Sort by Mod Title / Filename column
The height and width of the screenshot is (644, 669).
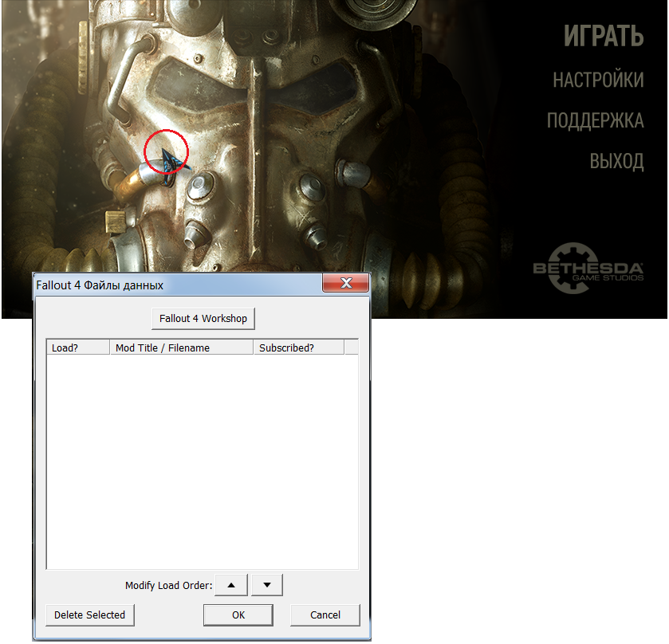point(182,348)
